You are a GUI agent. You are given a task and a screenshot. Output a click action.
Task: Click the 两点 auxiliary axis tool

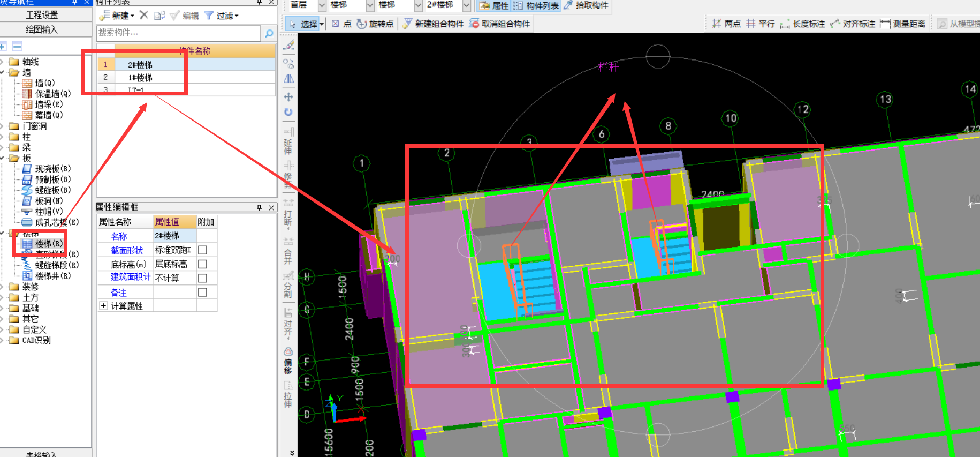[726, 24]
